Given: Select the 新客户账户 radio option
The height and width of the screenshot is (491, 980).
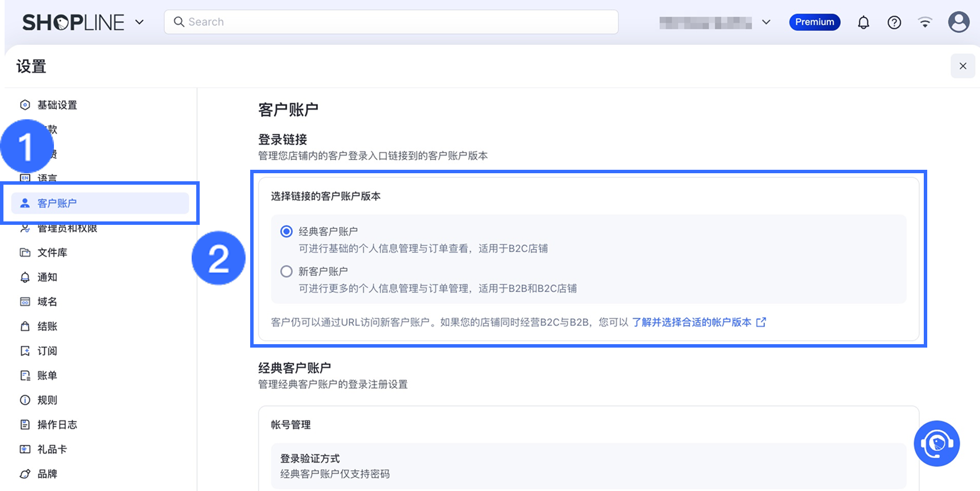Looking at the screenshot, I should point(286,271).
